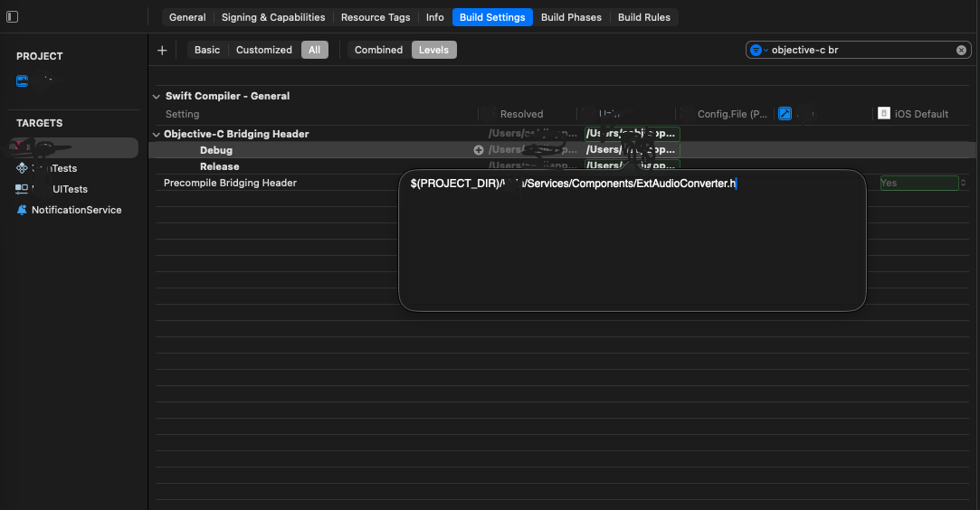Image resolution: width=980 pixels, height=510 pixels.
Task: Switch to Levels view
Action: (433, 50)
